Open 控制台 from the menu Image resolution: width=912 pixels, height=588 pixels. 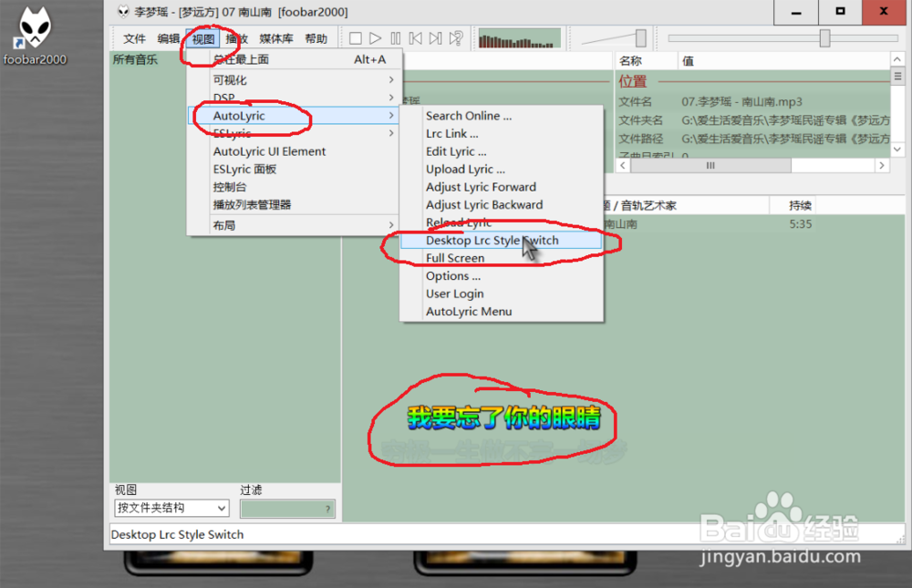click(295, 187)
